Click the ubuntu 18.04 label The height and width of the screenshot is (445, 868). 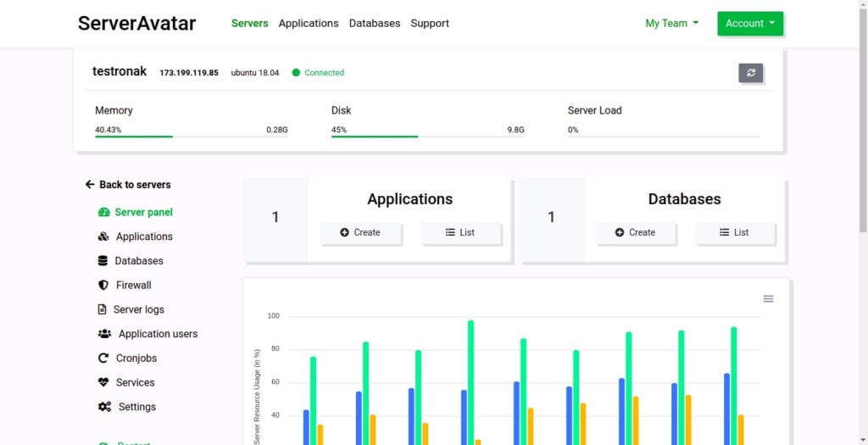coord(255,73)
